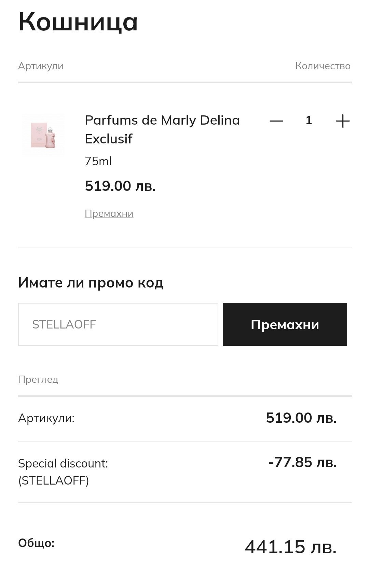Open the Parfums de Marly Delina Exclusif title
This screenshot has width=369, height=588.
click(x=162, y=129)
